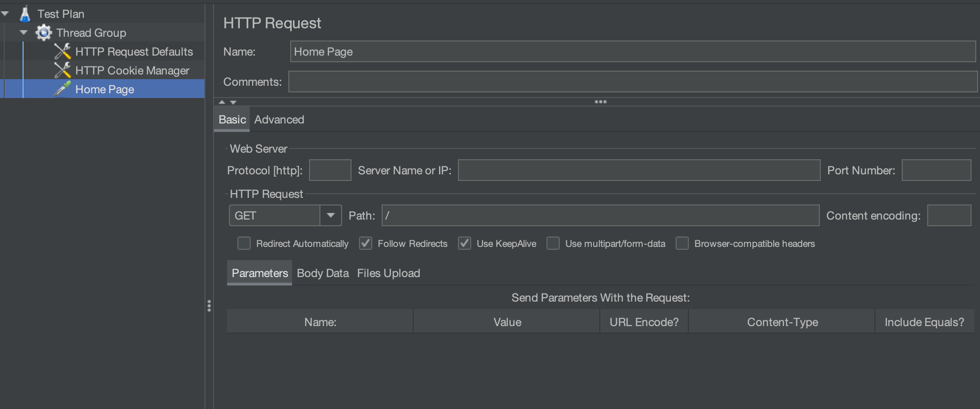This screenshot has width=980, height=409.
Task: Switch to the Basic tab
Action: [232, 120]
